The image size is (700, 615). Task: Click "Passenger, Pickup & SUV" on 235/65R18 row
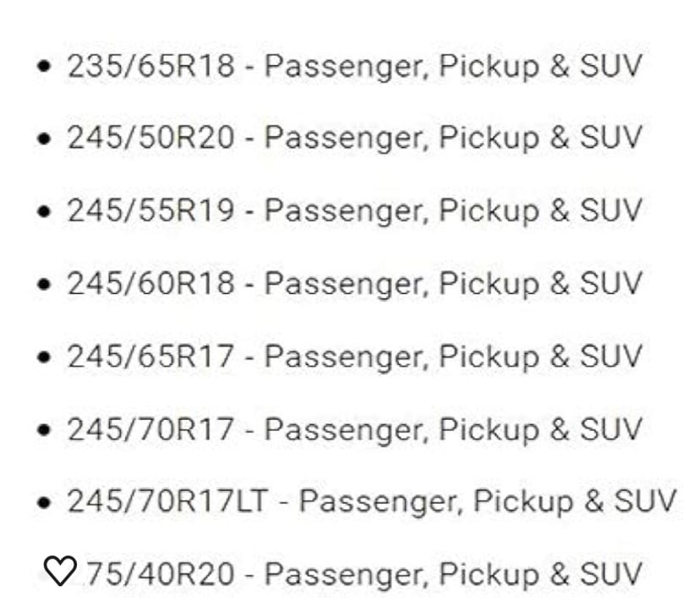tap(454, 68)
